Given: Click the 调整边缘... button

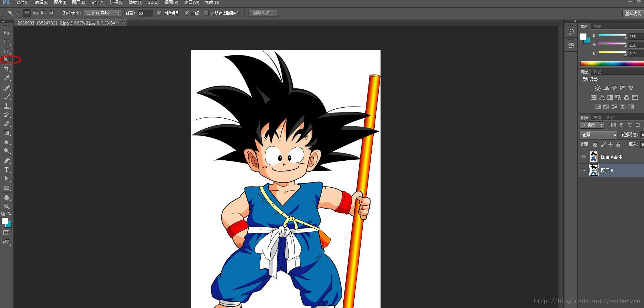Looking at the screenshot, I should [263, 13].
